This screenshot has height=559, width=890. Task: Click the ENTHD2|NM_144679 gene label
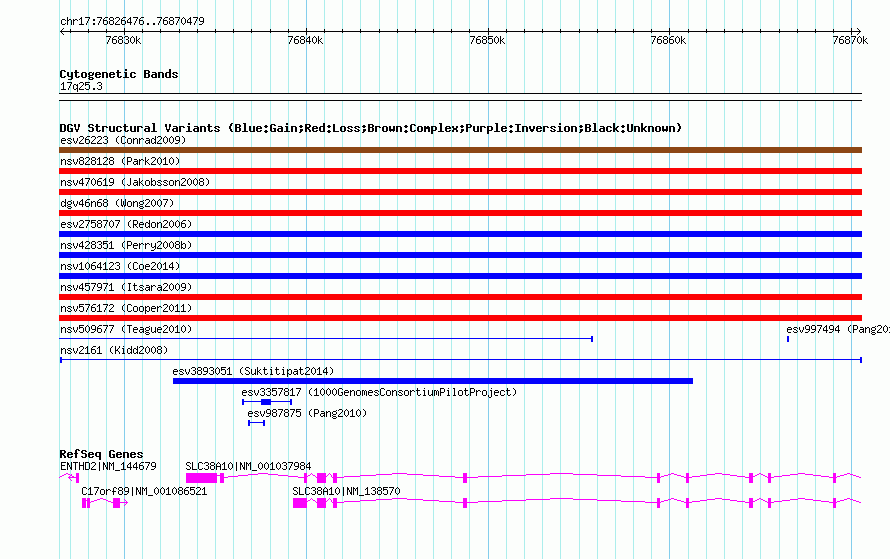(x=108, y=466)
